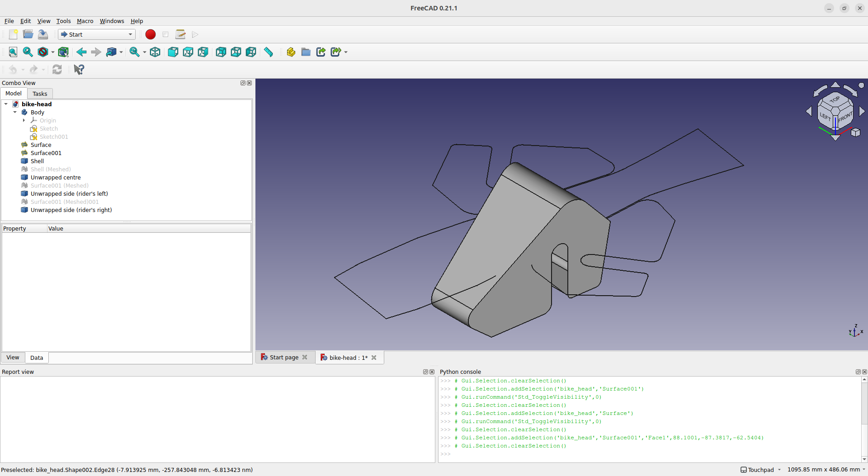The height and width of the screenshot is (476, 868).
Task: Switch to rear view icon
Action: 221,52
